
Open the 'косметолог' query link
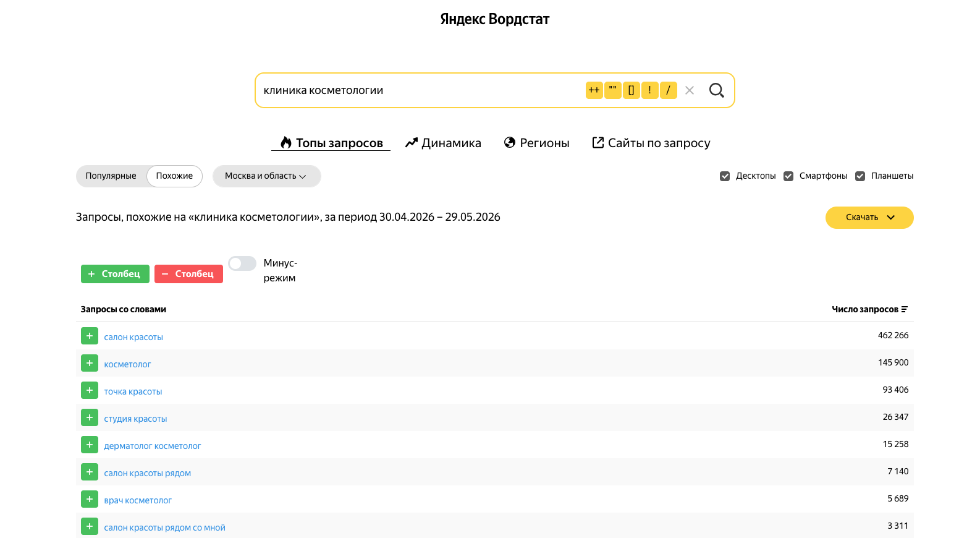pyautogui.click(x=127, y=364)
